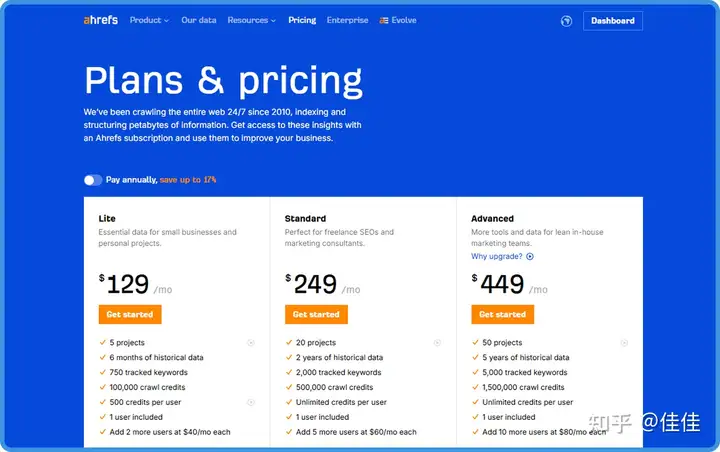Click the info icon beside 50 projects
This screenshot has height=452, width=720.
pyautogui.click(x=624, y=343)
